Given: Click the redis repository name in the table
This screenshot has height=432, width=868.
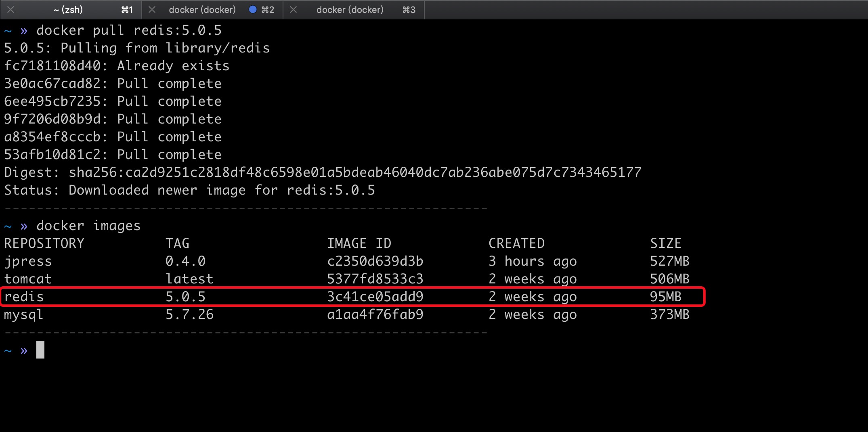Looking at the screenshot, I should (x=24, y=297).
